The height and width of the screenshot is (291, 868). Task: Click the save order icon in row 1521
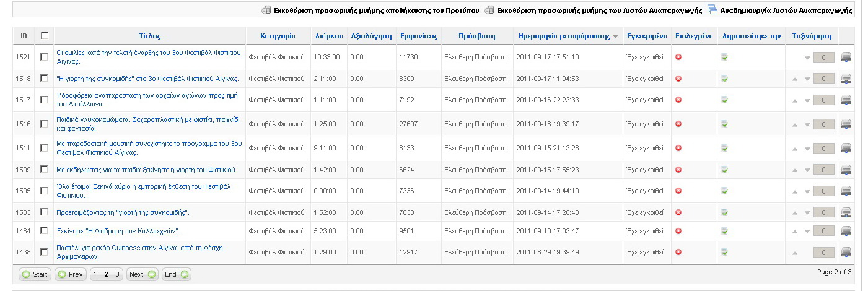846,58
